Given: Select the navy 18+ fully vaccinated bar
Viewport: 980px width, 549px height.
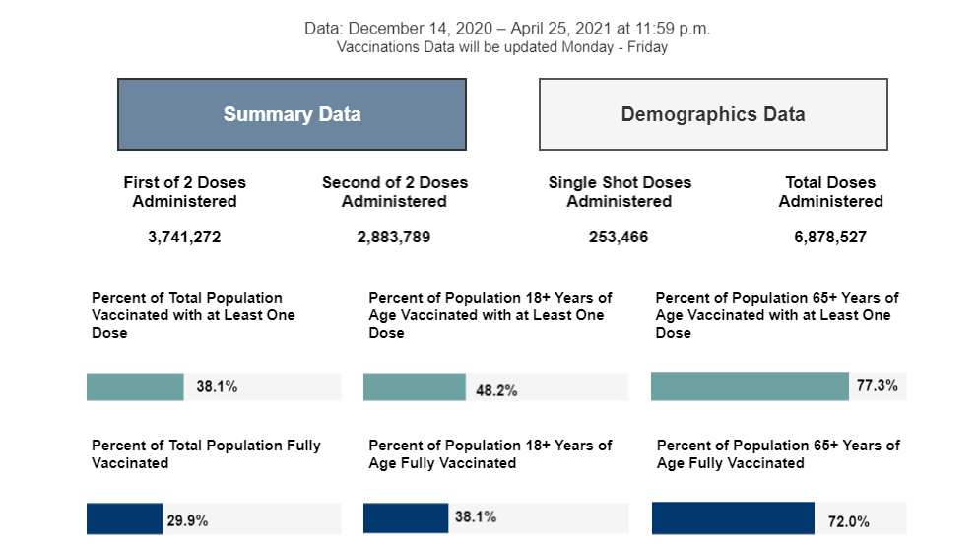Looking at the screenshot, I should pyautogui.click(x=405, y=517).
